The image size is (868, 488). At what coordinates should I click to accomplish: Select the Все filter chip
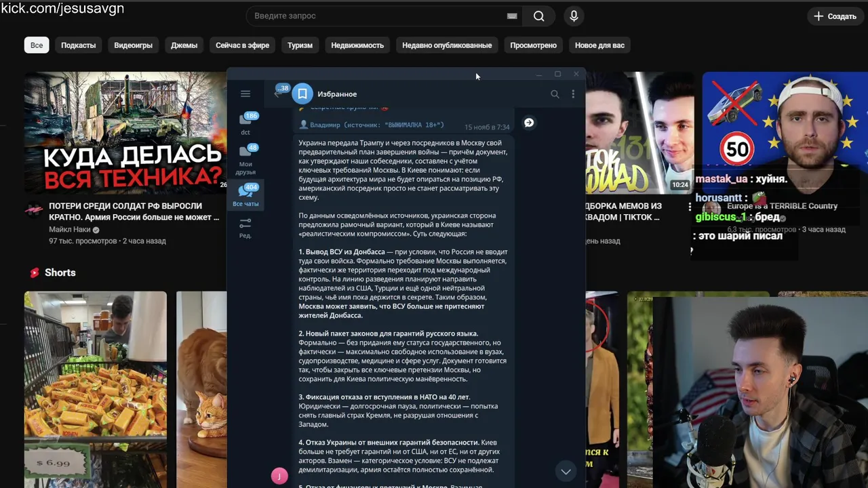(37, 45)
